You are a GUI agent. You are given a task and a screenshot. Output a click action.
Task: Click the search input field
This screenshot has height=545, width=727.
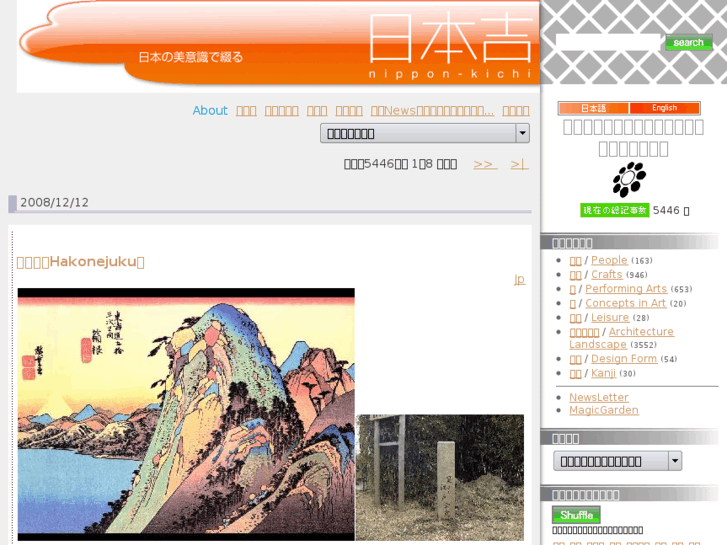(x=608, y=42)
